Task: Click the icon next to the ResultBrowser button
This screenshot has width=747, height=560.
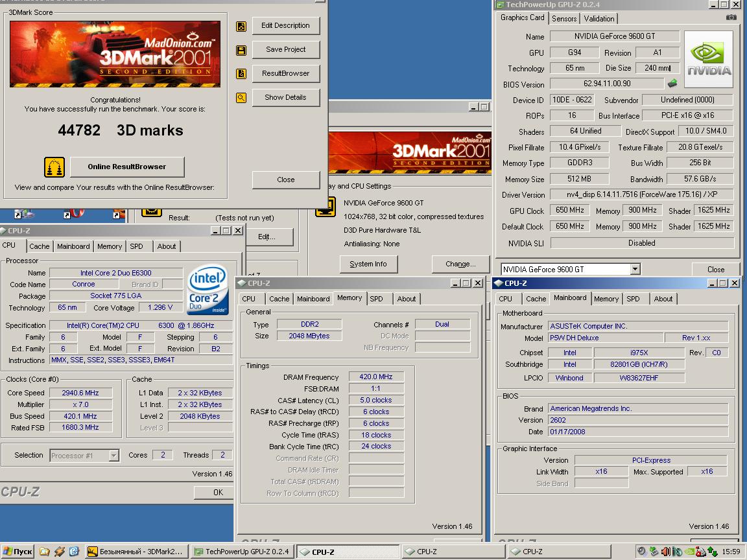Action: pos(241,74)
